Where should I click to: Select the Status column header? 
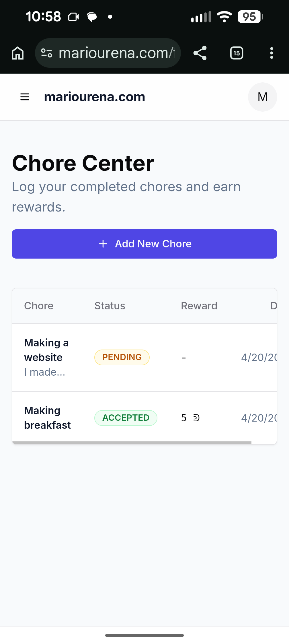(110, 306)
